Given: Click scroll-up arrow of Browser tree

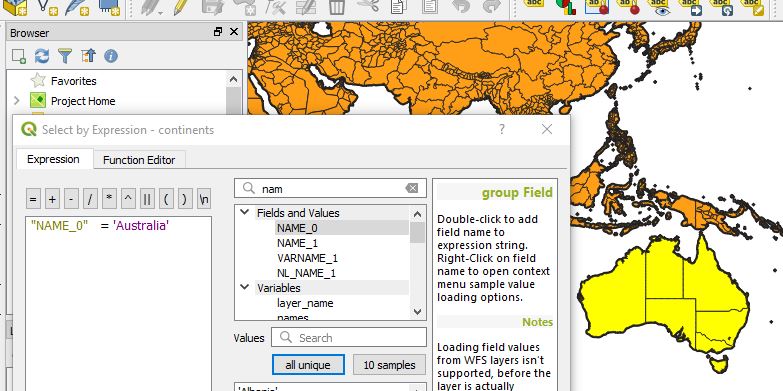Looking at the screenshot, I should click(x=233, y=79).
